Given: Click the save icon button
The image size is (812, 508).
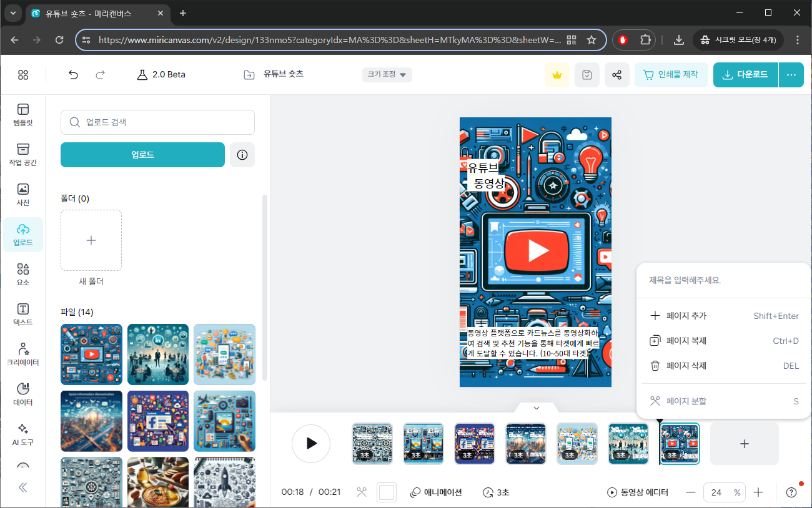Looking at the screenshot, I should (587, 75).
